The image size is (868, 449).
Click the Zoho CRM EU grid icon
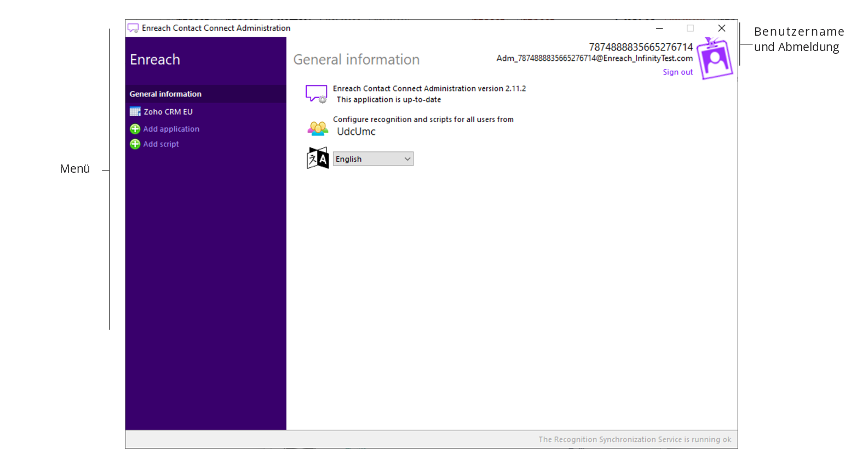pos(135,112)
